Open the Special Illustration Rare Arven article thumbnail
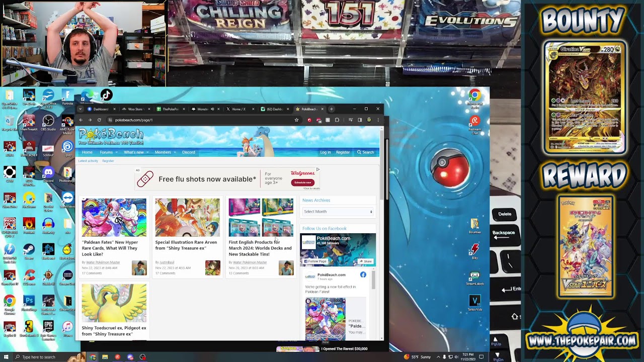Screen dimensions: 644x362 point(188,217)
